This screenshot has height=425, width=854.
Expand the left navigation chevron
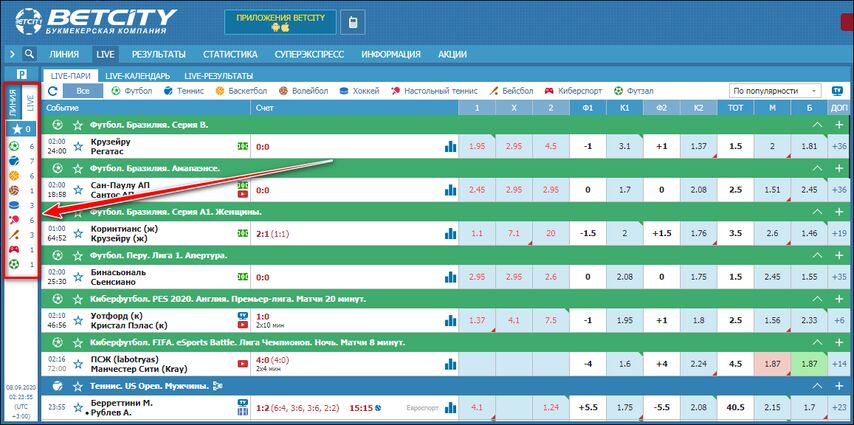pyautogui.click(x=13, y=54)
